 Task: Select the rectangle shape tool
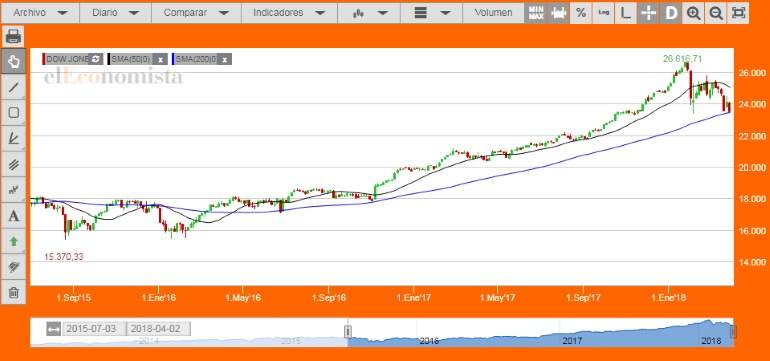pyautogui.click(x=14, y=113)
